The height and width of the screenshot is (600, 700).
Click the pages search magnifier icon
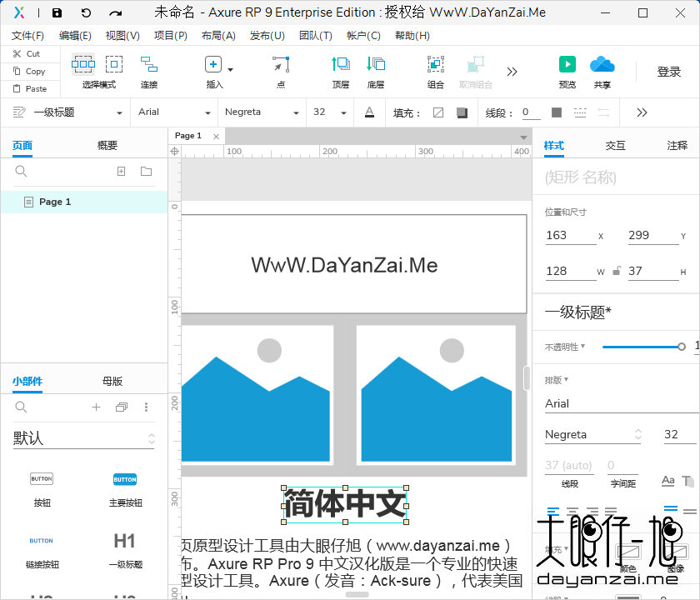pos(21,171)
